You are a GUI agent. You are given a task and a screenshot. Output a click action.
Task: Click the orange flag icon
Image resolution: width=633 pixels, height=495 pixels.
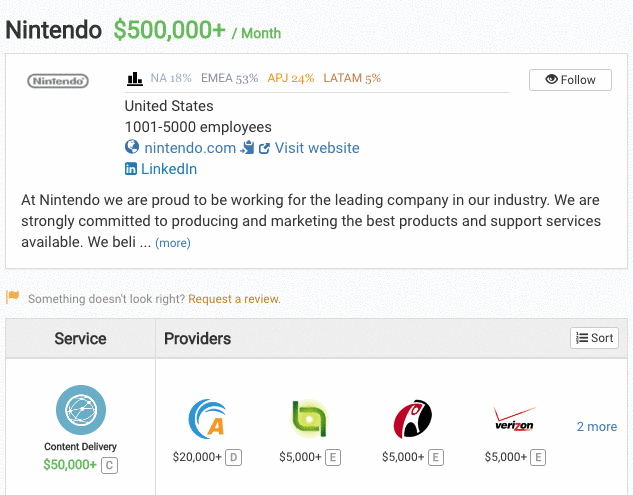tap(13, 297)
